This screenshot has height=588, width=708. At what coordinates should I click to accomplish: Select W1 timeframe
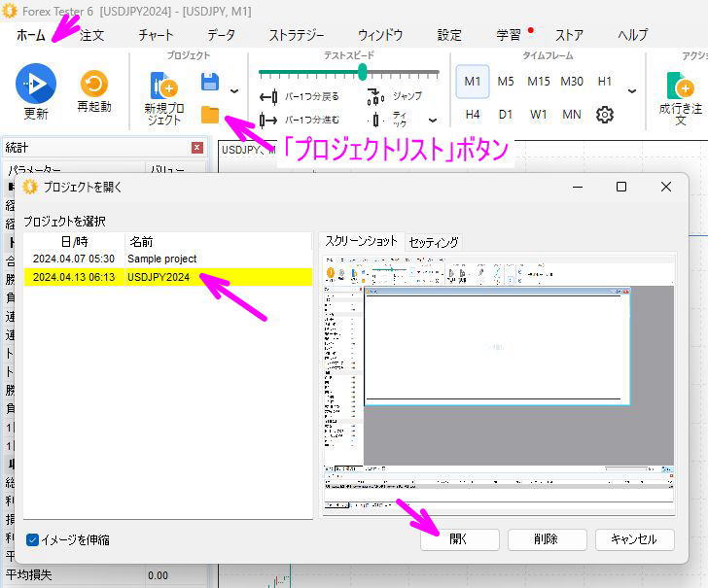click(538, 115)
